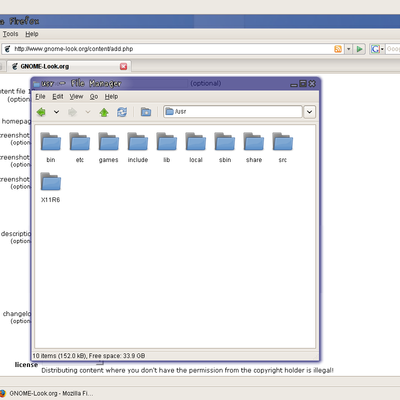Go up to the parent folder

pos(104,112)
